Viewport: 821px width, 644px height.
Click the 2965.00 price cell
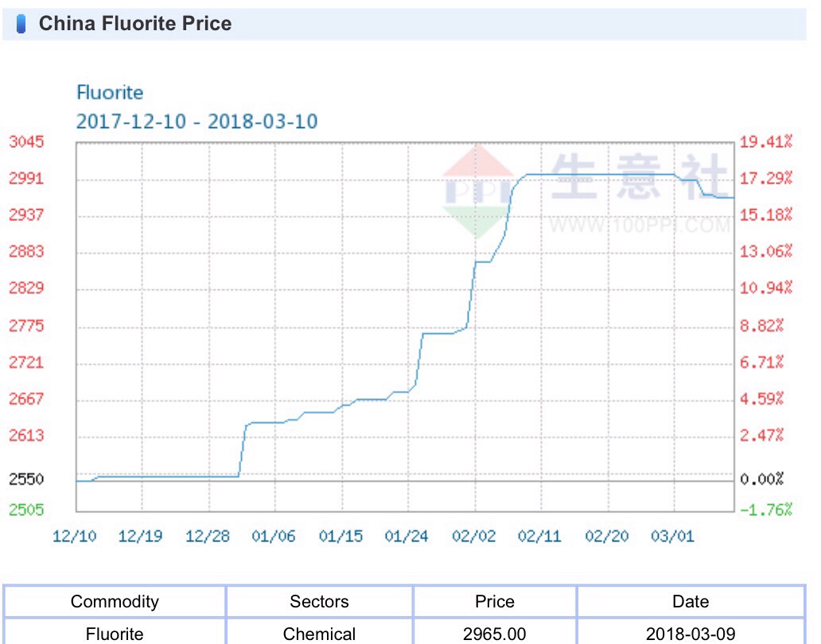click(494, 634)
